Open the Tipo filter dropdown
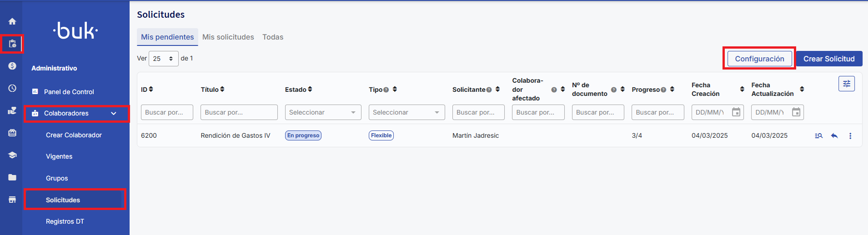This screenshot has height=235, width=868. [406, 112]
